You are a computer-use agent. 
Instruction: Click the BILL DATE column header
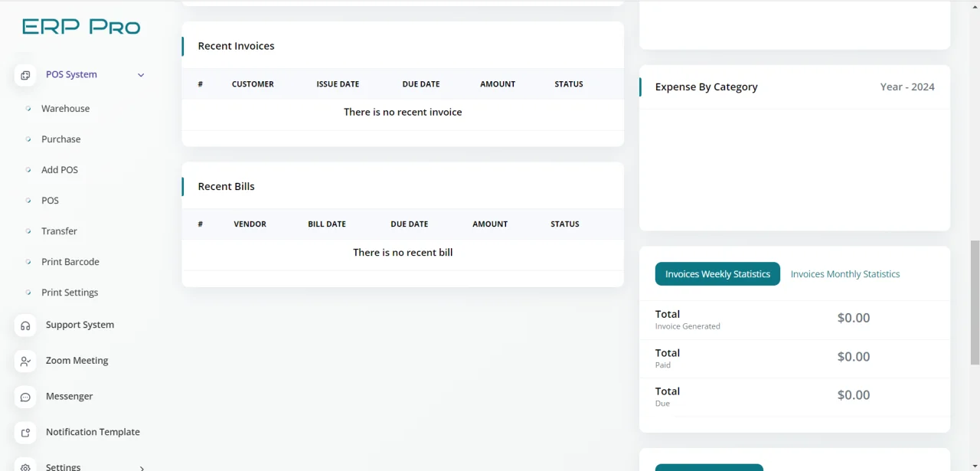(x=327, y=224)
